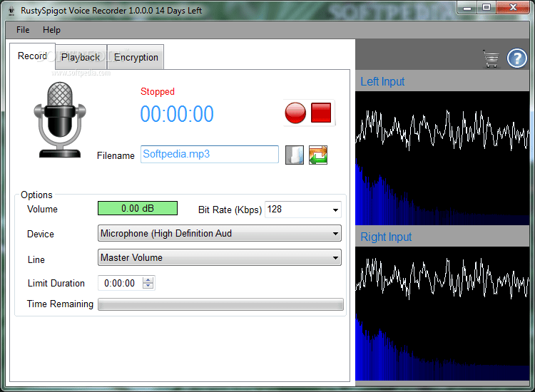Screen dimensions: 535x392
Task: Click the Limit Duration 0:00:00 field
Action: (x=119, y=283)
